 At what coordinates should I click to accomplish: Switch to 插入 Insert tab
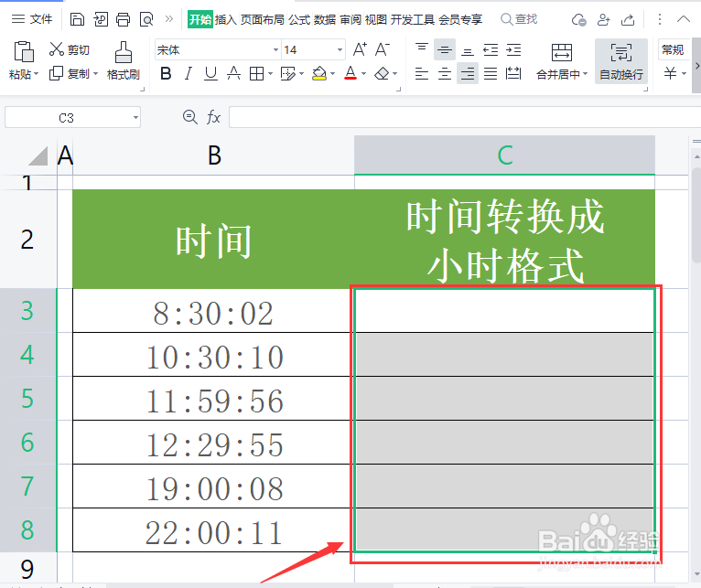(x=225, y=19)
